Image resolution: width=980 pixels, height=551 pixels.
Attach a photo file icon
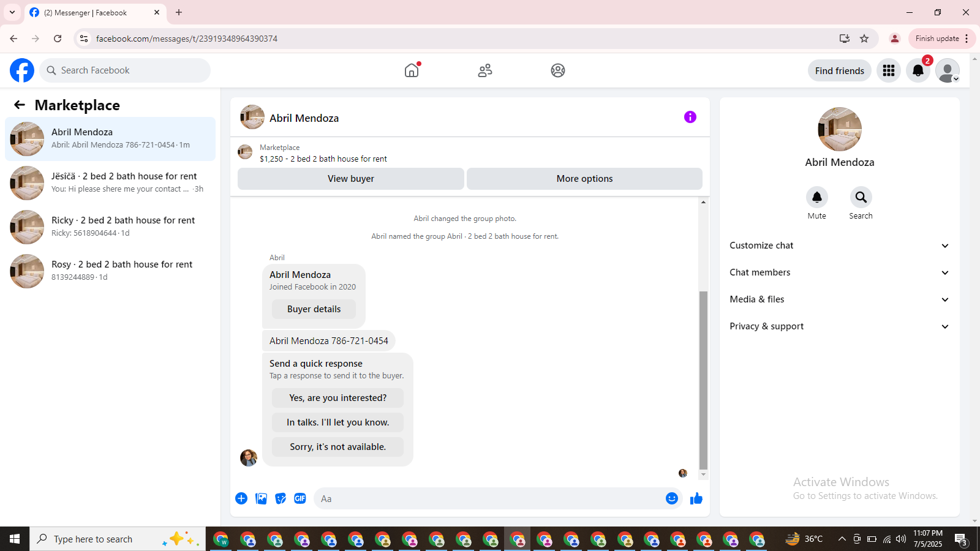pos(261,498)
